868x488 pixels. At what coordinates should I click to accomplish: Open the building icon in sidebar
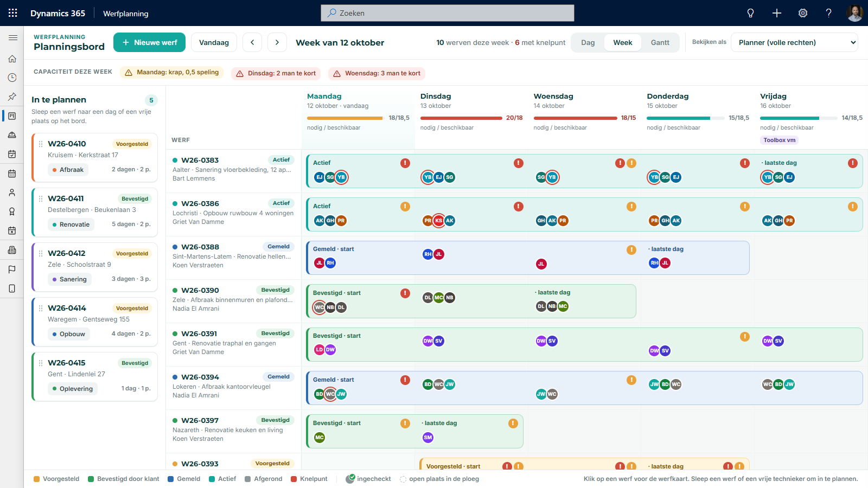point(12,250)
